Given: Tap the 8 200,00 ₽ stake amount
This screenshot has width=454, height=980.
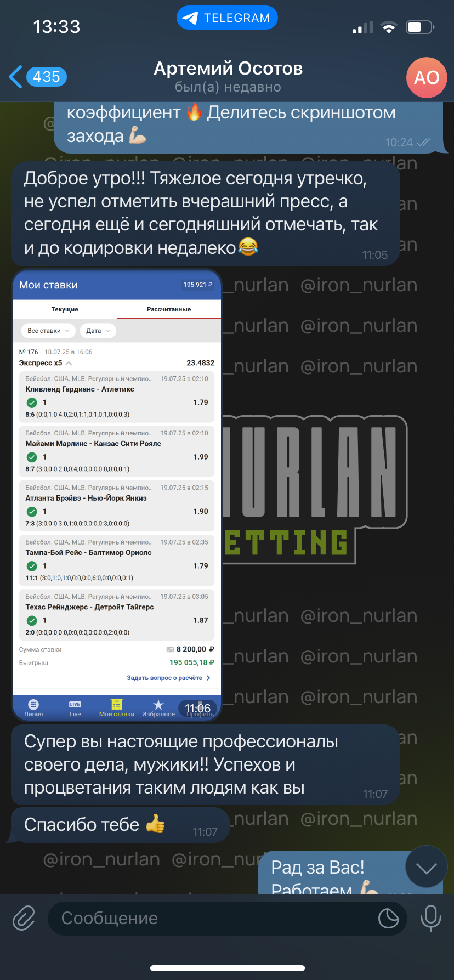Looking at the screenshot, I should pyautogui.click(x=195, y=649).
